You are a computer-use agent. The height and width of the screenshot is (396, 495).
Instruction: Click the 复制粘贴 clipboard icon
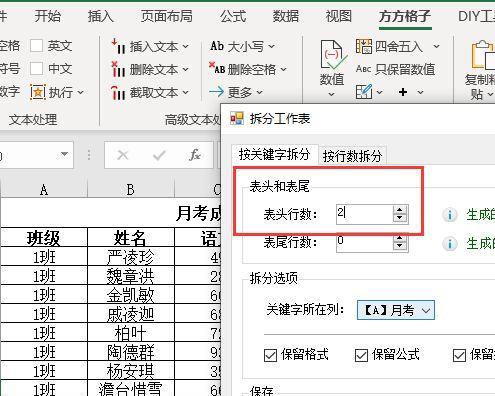point(483,55)
